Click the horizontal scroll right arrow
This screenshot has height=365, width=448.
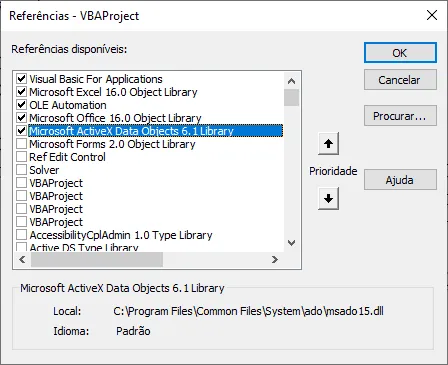click(275, 259)
